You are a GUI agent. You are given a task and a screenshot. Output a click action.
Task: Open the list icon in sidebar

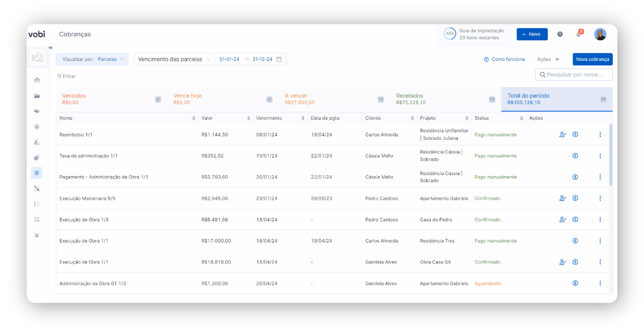tap(37, 204)
